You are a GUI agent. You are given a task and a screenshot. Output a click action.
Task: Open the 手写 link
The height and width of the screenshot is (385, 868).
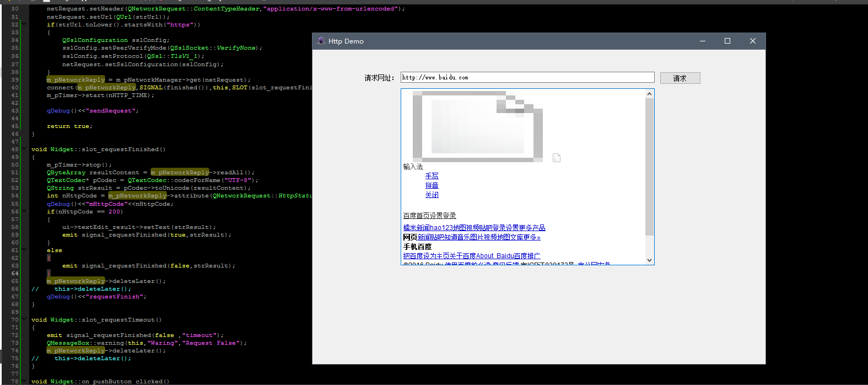tap(432, 176)
